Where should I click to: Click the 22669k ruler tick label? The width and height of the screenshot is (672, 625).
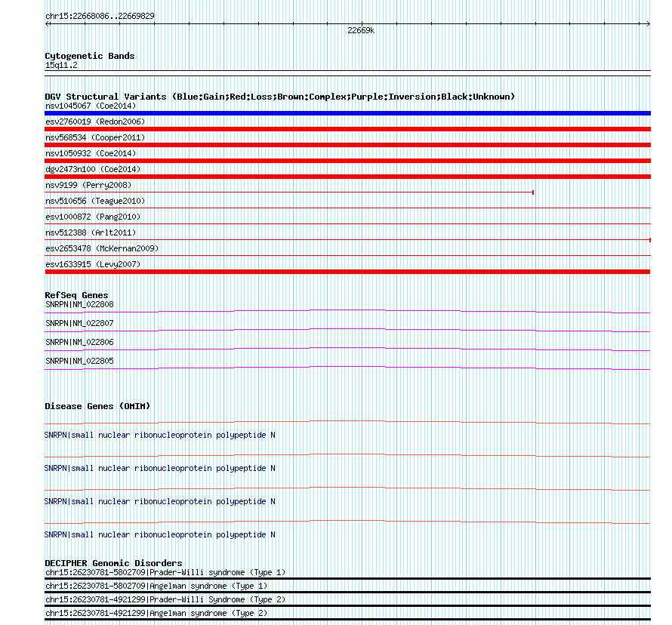(x=361, y=30)
